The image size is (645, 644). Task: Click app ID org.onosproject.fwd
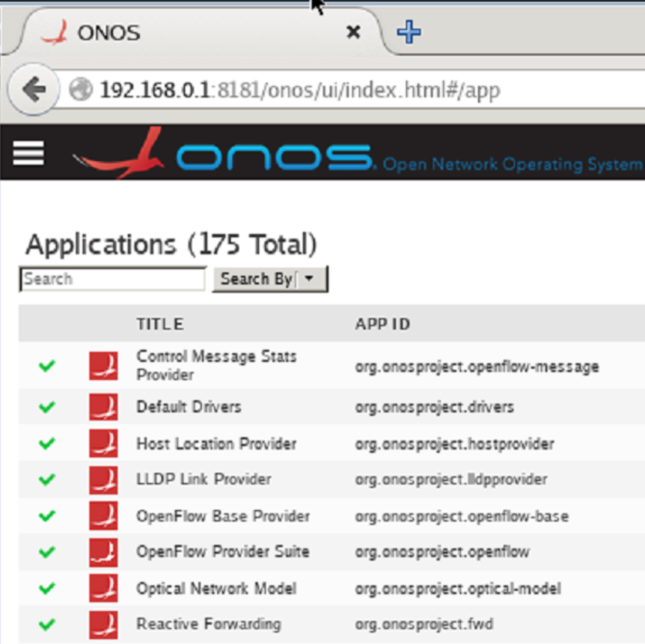424,625
